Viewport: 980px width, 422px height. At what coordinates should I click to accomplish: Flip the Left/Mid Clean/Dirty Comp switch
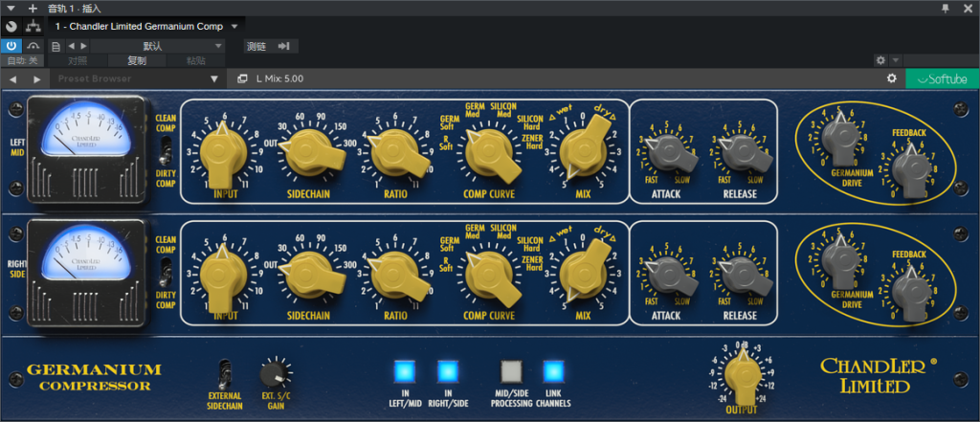165,150
